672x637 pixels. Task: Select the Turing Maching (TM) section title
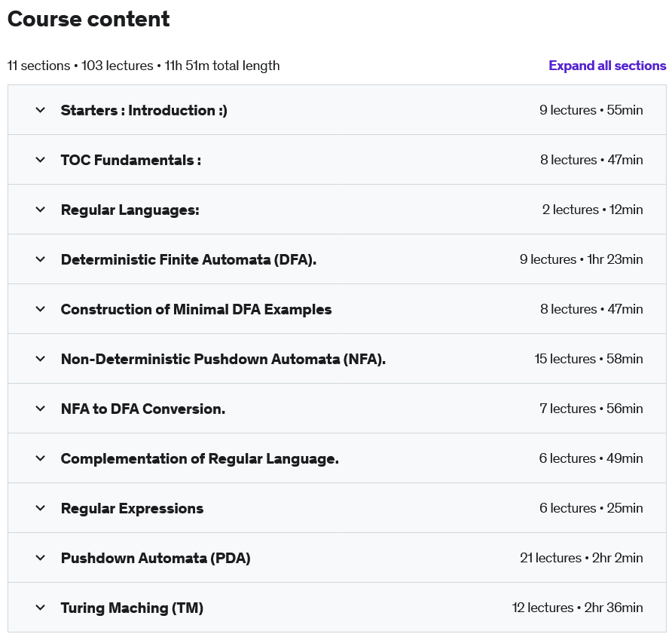132,608
